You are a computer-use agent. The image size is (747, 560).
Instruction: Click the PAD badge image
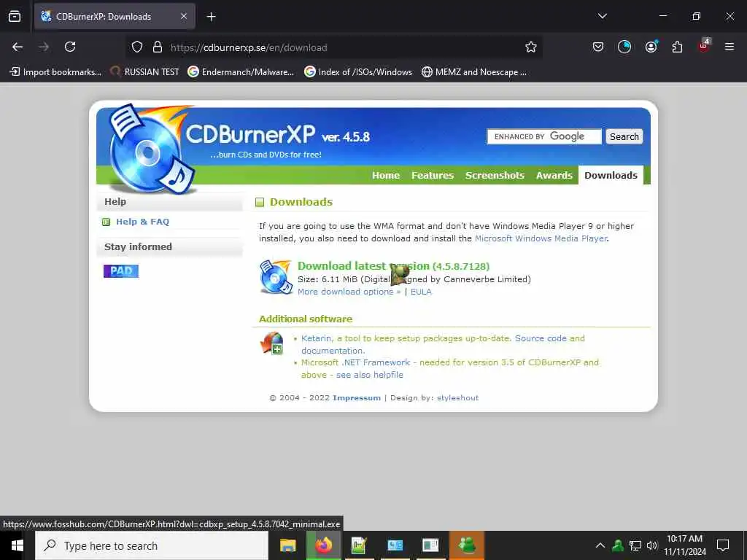pos(121,271)
